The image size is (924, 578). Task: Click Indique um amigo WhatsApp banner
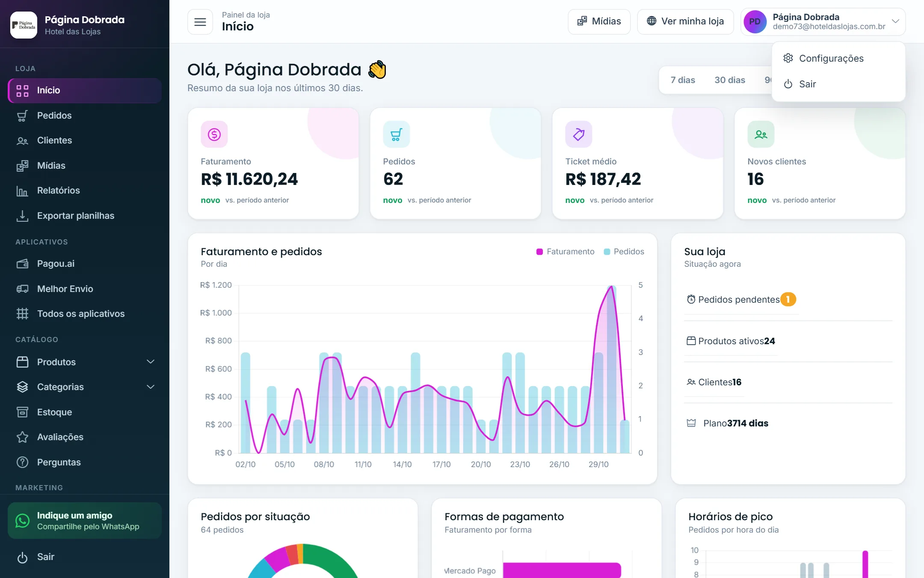coord(85,521)
